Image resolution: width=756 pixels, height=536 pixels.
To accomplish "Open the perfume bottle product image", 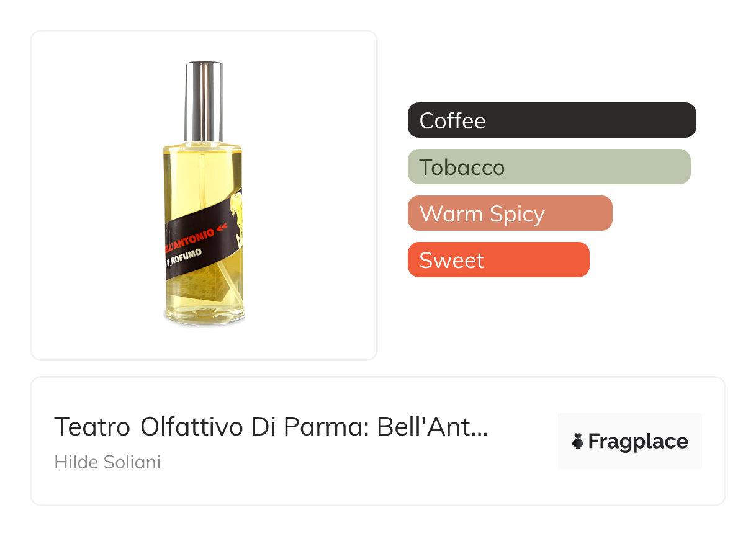I will click(x=204, y=195).
